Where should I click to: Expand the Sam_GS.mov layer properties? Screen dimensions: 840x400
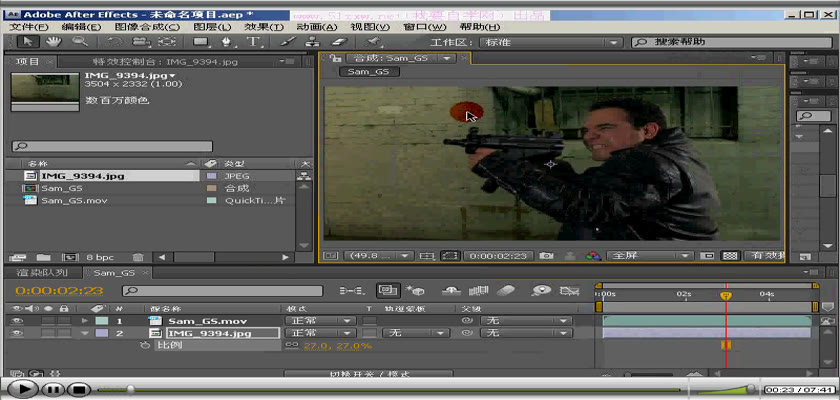tap(85, 320)
